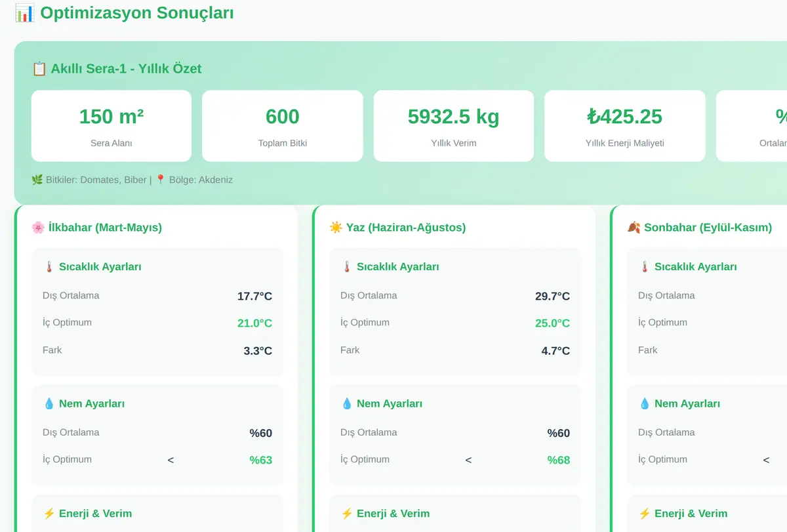Click the Fark label in the Yaz card
The image size is (787, 532).
point(350,350)
